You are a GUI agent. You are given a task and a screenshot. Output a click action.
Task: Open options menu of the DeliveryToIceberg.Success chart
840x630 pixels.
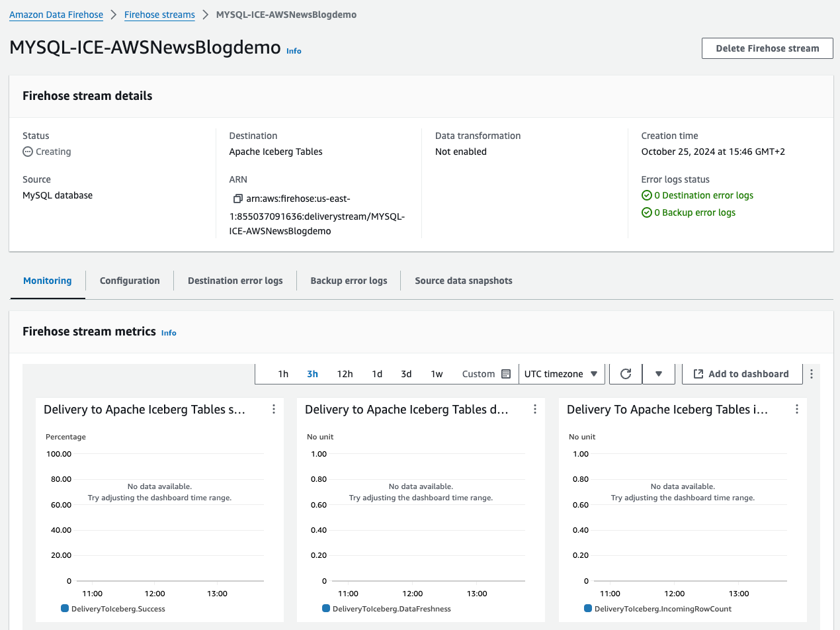(x=273, y=410)
